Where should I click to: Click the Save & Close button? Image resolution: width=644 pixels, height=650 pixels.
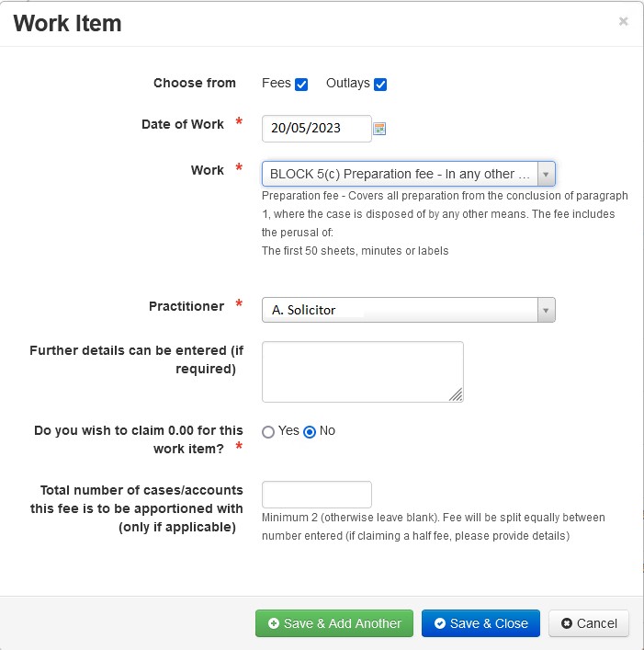[x=480, y=623]
